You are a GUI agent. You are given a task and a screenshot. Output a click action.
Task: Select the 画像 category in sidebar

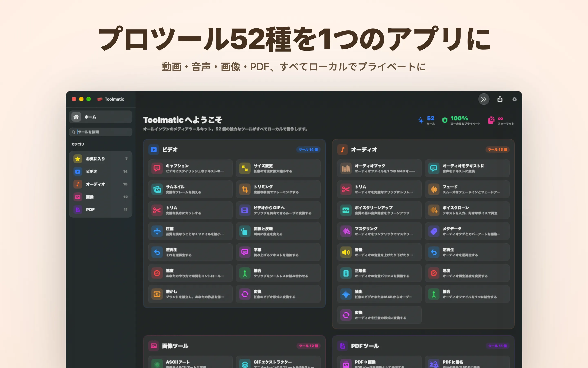tap(101, 197)
